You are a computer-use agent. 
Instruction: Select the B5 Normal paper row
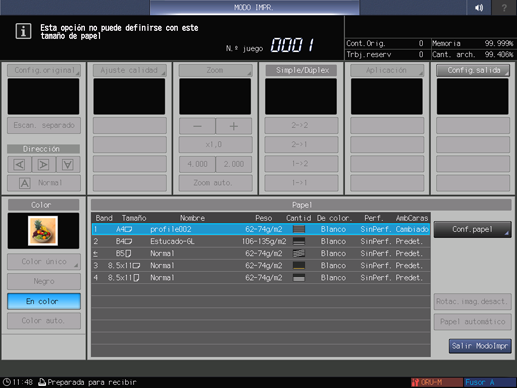pos(261,254)
